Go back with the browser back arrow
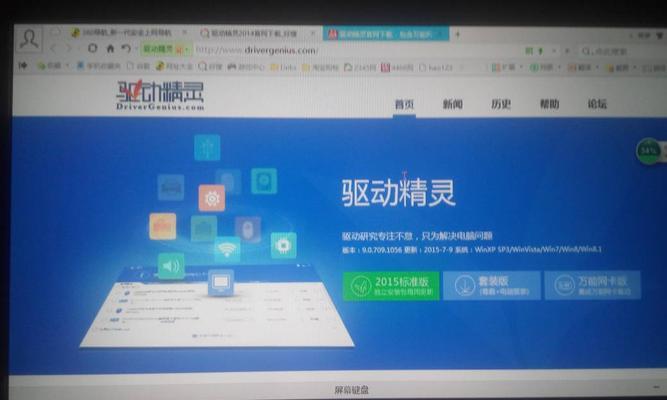This screenshot has width=667, height=400. click(54, 49)
